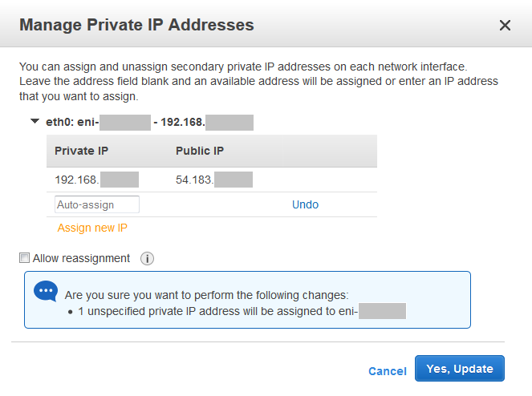Enable the Allow reassignment checkbox
The image size is (532, 396).
(24, 257)
